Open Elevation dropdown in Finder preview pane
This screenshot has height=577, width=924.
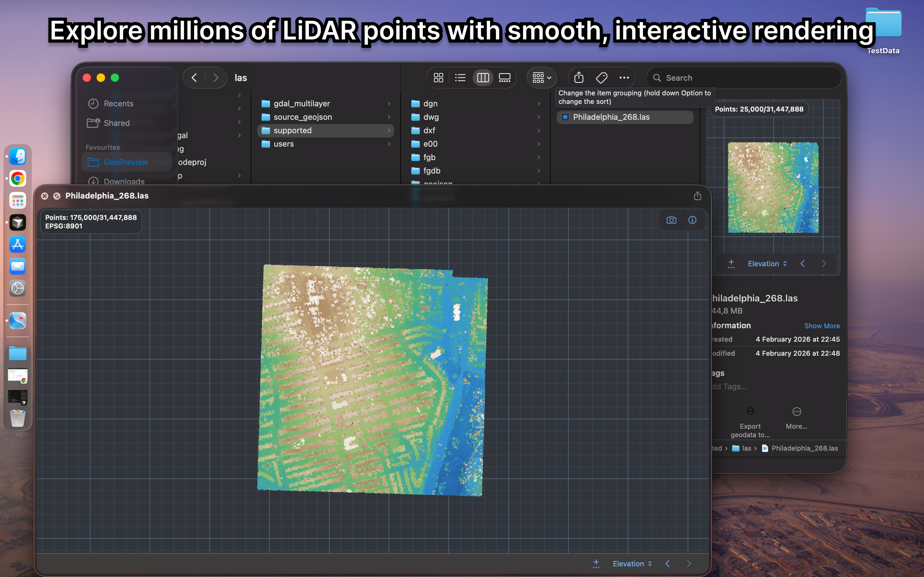pyautogui.click(x=767, y=264)
